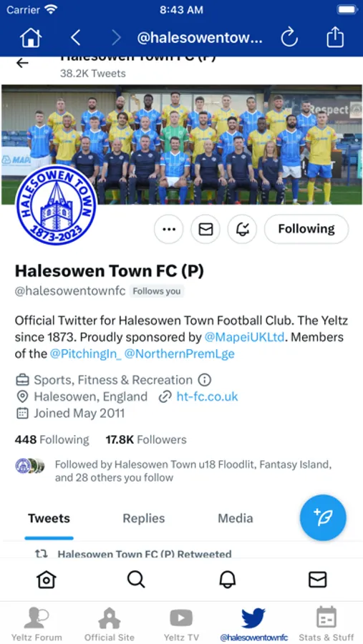Toggle the Following button
This screenshot has width=363, height=644.
coord(306,229)
